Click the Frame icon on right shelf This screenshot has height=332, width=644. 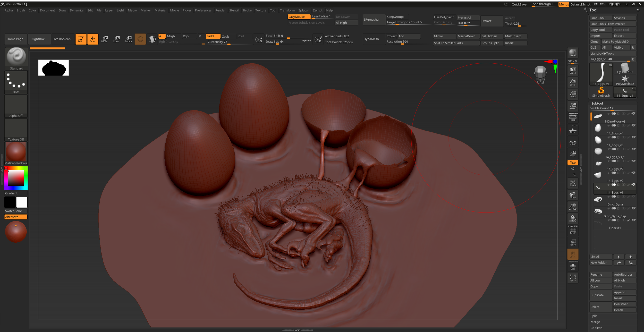tap(573, 183)
